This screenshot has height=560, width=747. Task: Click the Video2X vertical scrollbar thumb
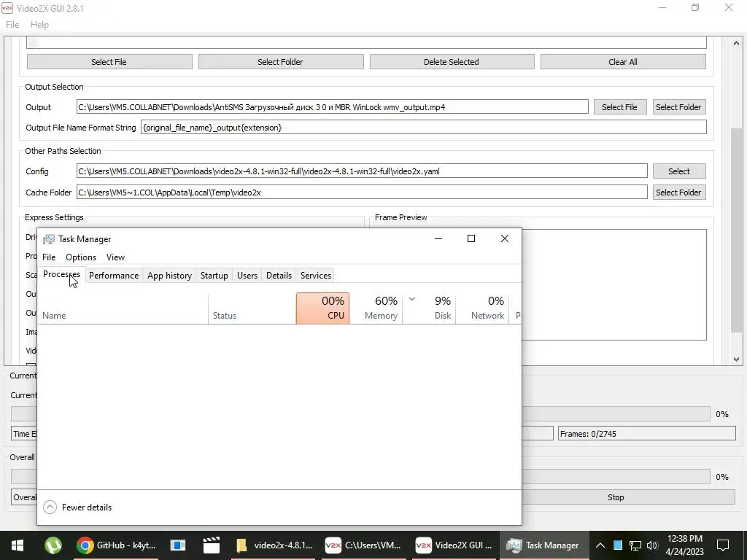click(737, 230)
